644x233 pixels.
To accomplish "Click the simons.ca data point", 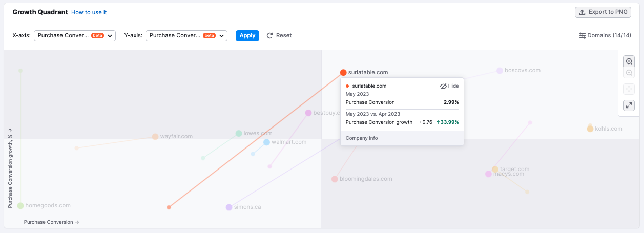I will point(229,207).
